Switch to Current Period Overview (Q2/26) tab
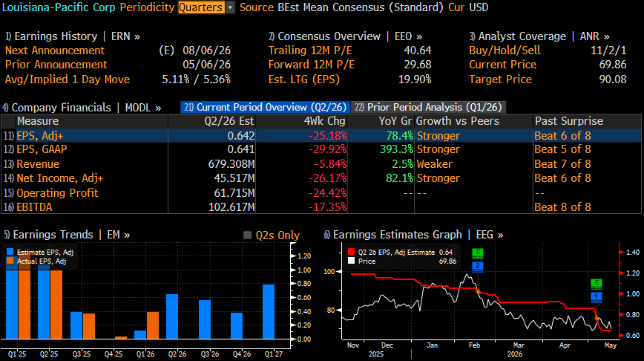Image resolution: width=644 pixels, height=361 pixels. [266, 107]
